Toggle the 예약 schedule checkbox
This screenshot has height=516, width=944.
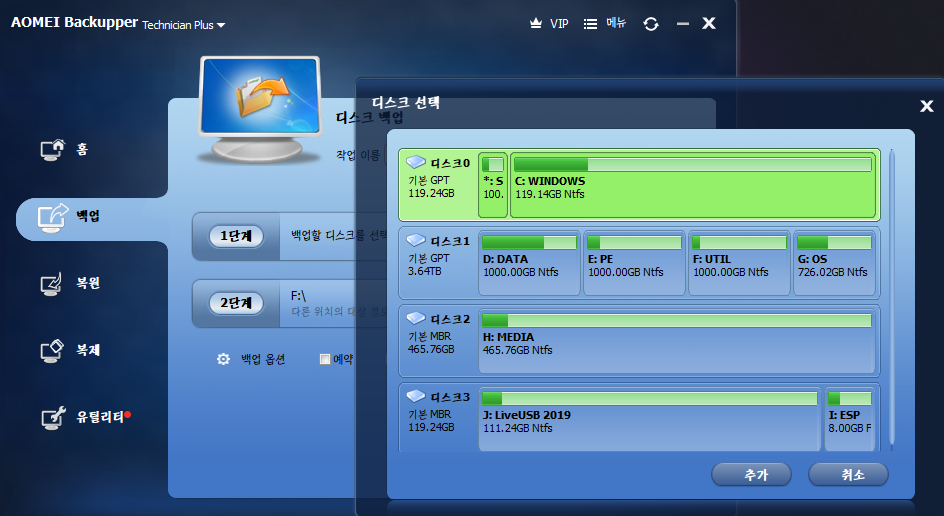[x=324, y=359]
